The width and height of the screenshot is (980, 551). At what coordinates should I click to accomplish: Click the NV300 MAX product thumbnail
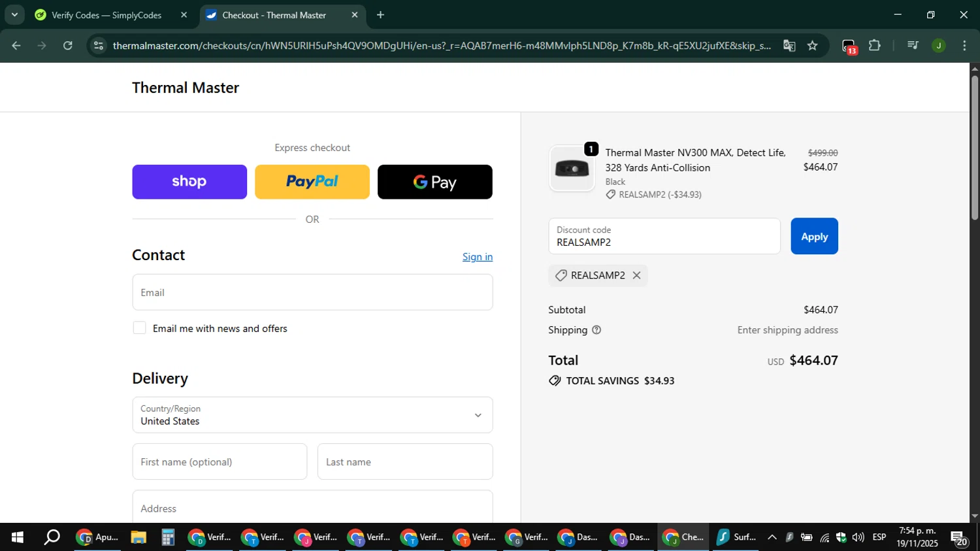point(572,169)
